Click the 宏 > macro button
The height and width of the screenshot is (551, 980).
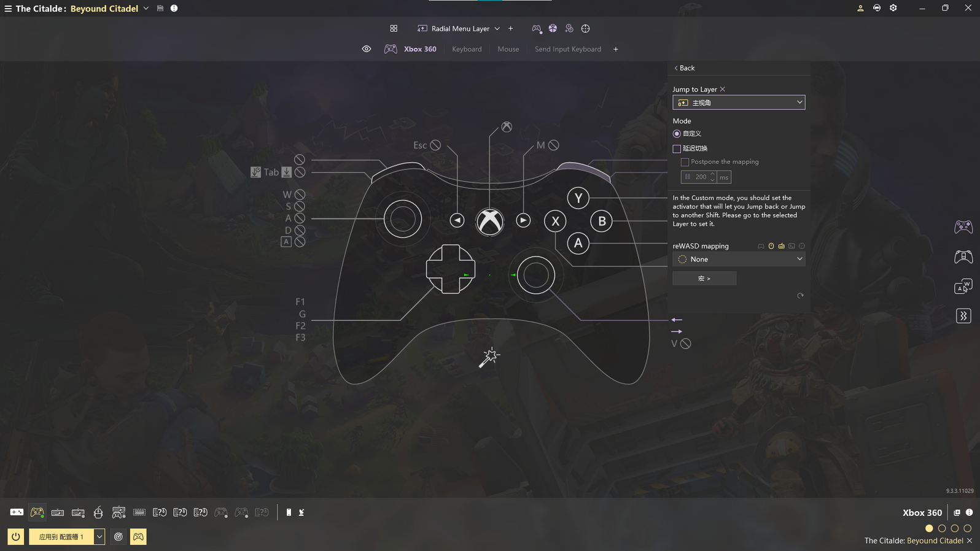click(704, 279)
